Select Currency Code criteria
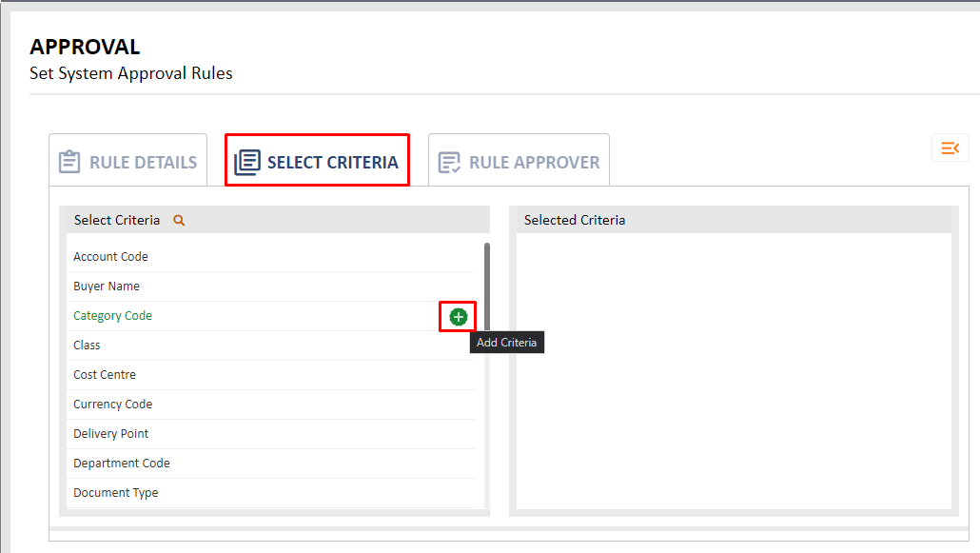This screenshot has width=980, height=553. (270, 405)
